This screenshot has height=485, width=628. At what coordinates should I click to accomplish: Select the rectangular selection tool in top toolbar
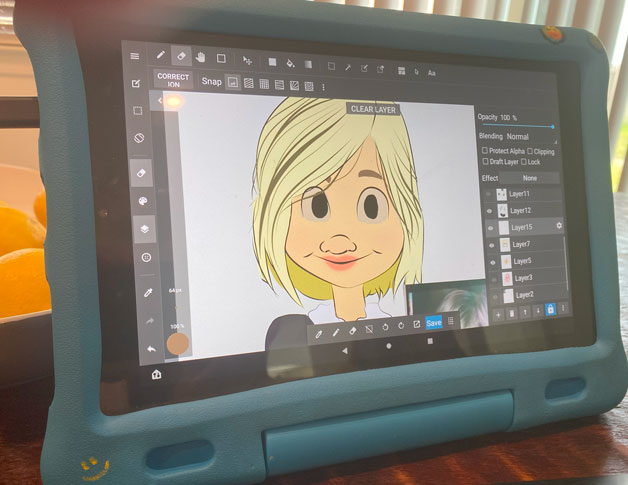pyautogui.click(x=331, y=66)
